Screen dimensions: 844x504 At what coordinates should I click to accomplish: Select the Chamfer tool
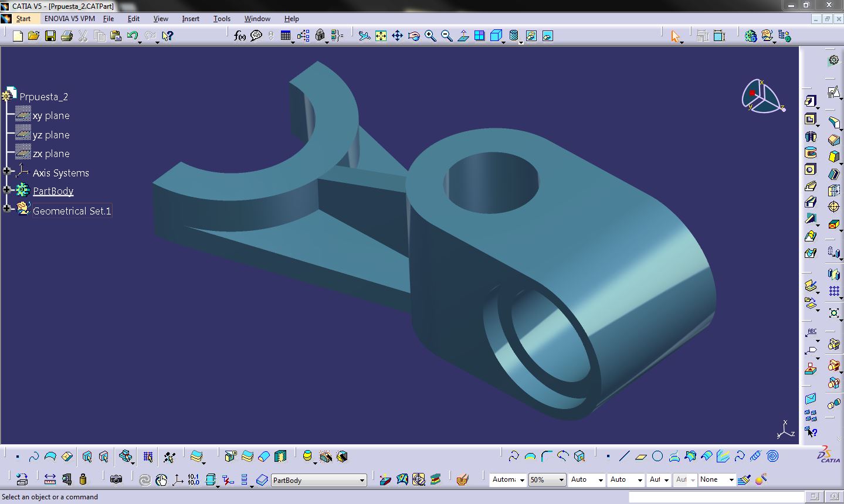tap(833, 139)
